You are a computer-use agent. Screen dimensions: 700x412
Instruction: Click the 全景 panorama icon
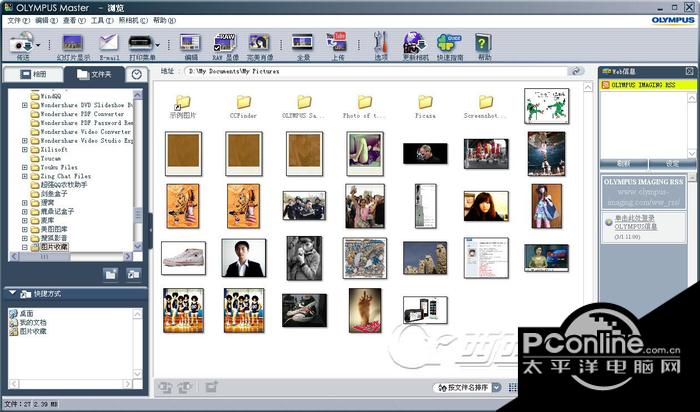(303, 43)
